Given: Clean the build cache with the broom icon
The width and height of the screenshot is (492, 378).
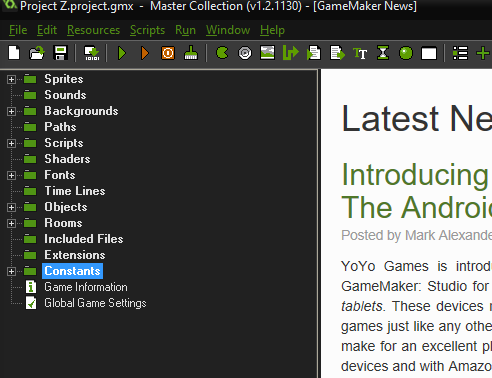Looking at the screenshot, I should click(x=191, y=53).
